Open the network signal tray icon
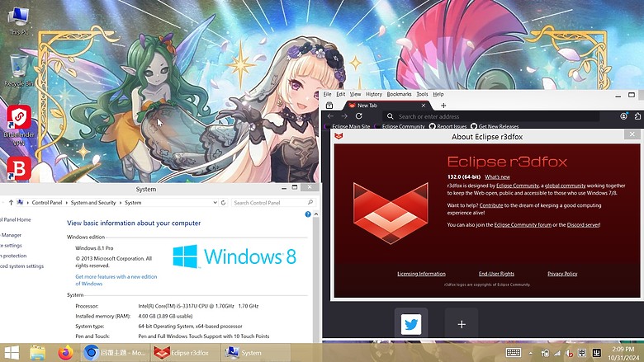 557,353
